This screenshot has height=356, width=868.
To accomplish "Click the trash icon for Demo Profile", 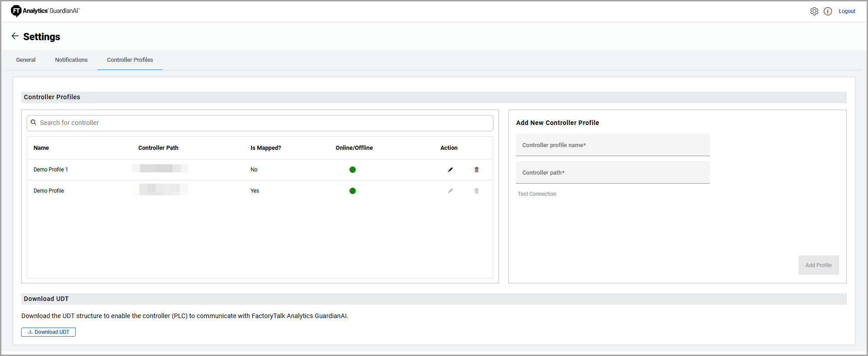I will coord(476,191).
